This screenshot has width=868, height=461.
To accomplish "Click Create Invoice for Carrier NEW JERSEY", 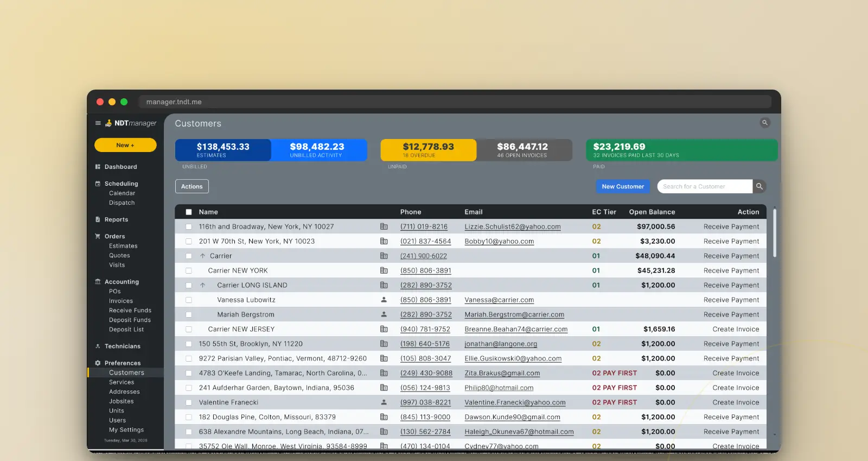I will coord(736,329).
